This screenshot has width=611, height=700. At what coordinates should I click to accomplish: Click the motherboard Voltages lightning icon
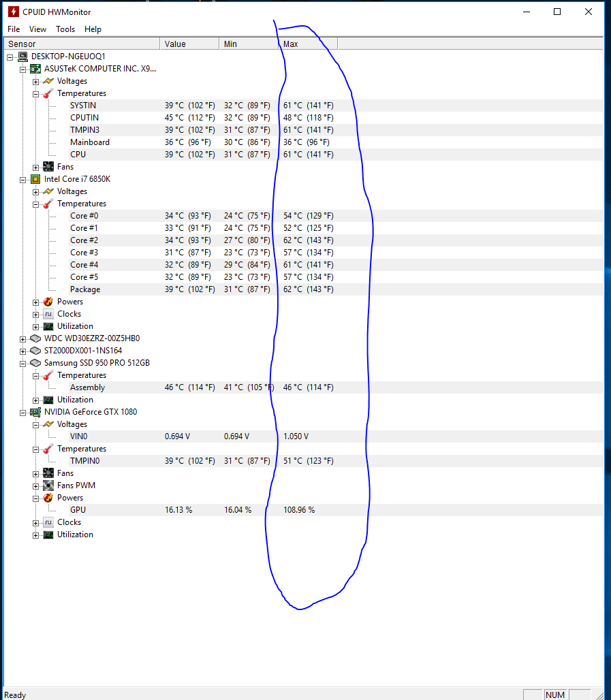coord(48,81)
